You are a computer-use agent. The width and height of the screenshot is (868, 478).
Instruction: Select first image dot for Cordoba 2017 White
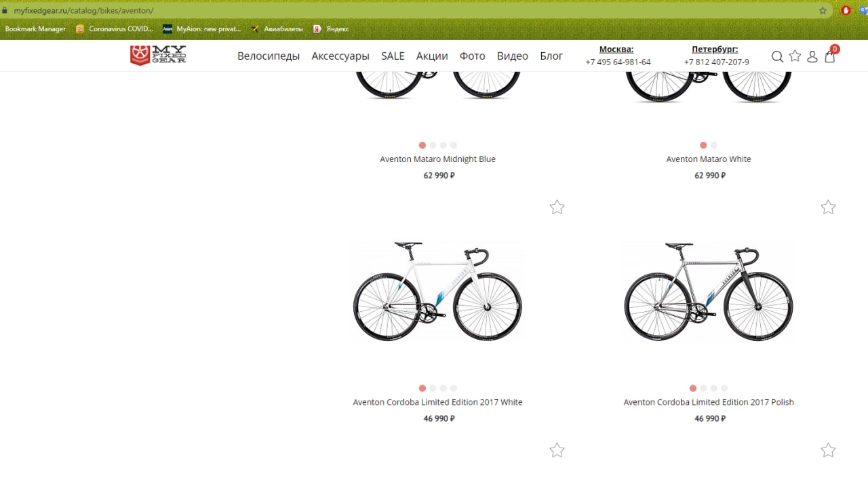(x=422, y=389)
